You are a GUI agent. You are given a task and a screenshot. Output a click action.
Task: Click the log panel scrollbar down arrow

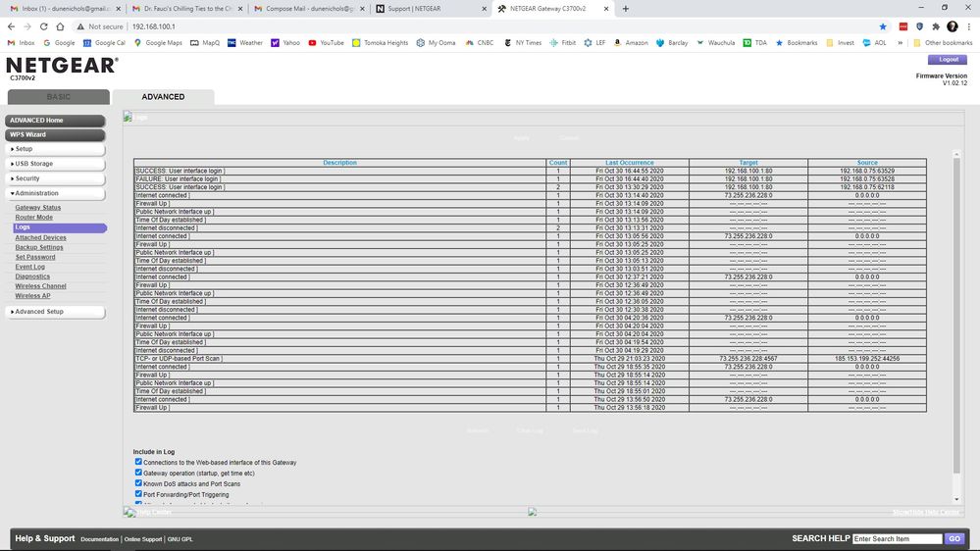956,499
